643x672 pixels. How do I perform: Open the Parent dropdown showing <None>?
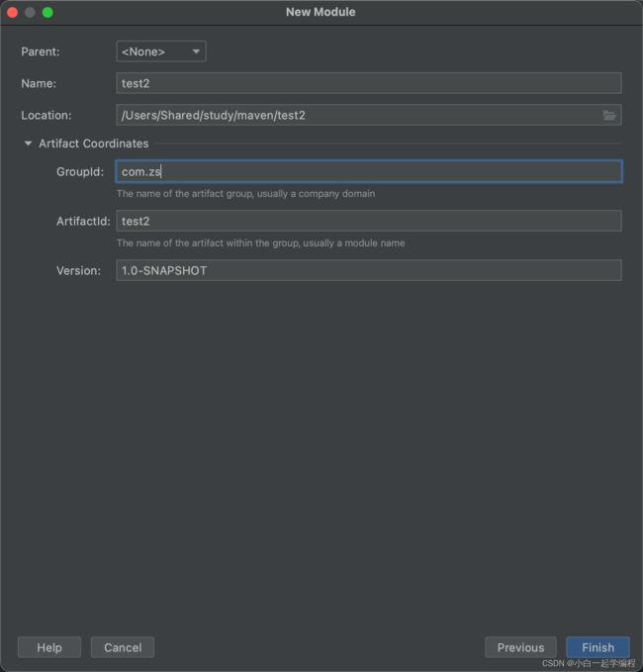pos(161,51)
